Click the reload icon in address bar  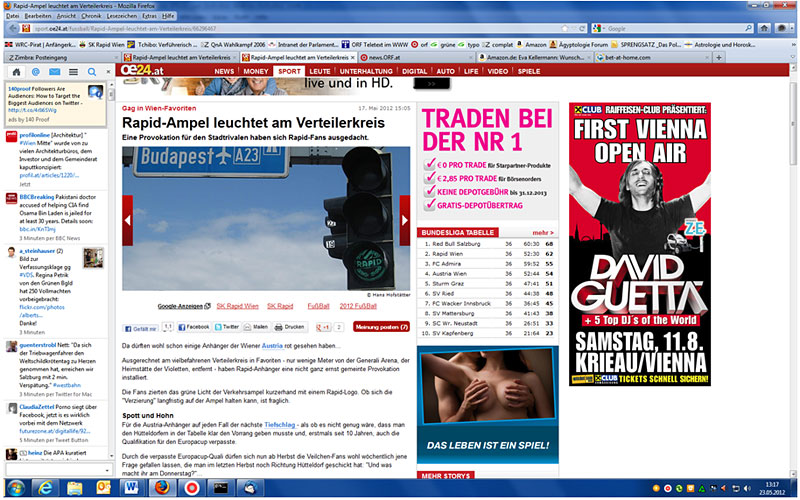point(582,29)
